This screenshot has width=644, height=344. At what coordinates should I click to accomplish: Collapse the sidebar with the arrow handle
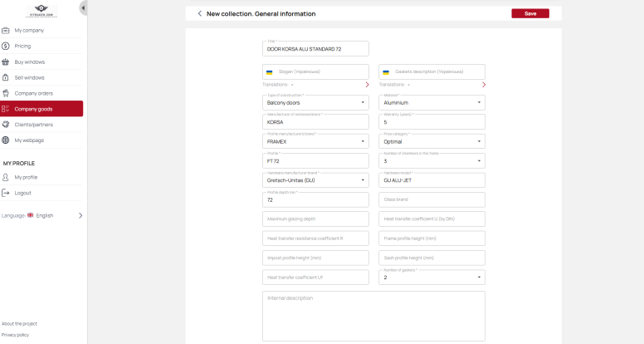(x=83, y=7)
